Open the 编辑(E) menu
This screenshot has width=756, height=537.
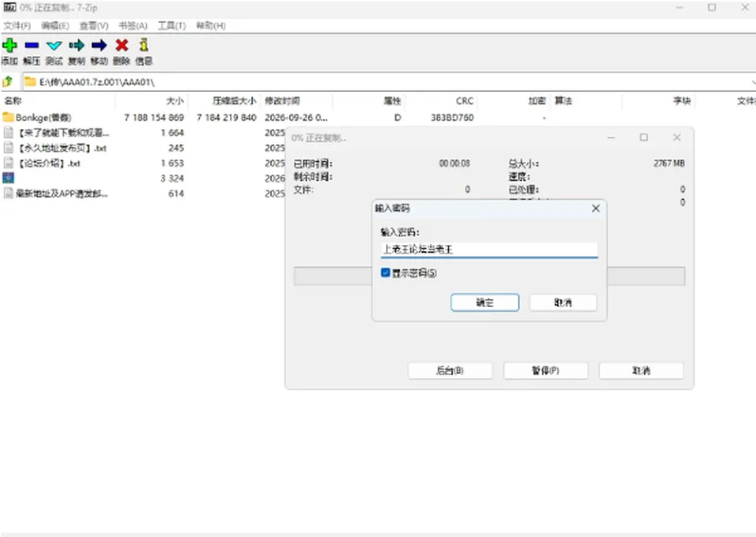pyautogui.click(x=55, y=25)
